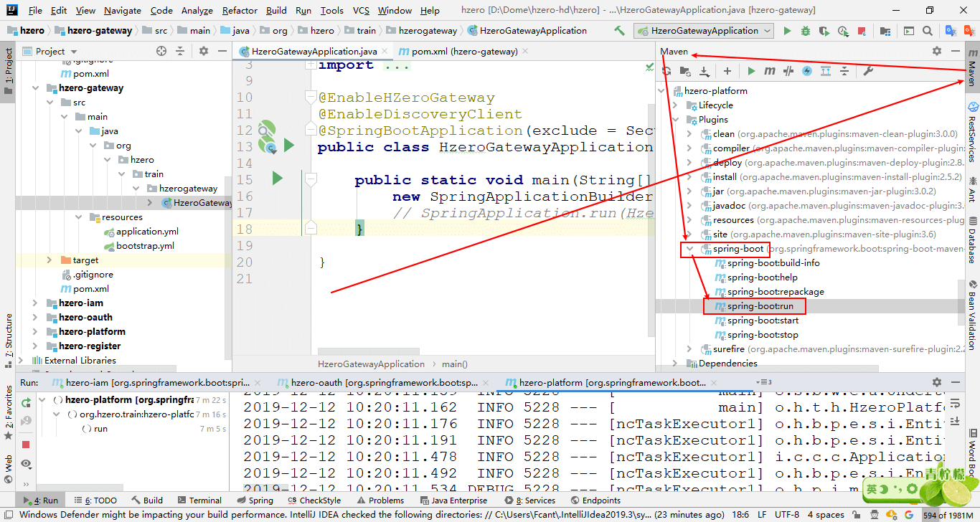Rerun hzero-platform in Run panel
Image resolution: width=980 pixels, height=522 pixels.
click(27, 402)
